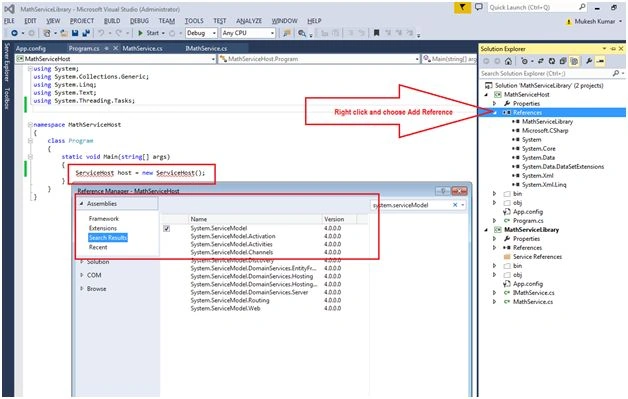
Task: Open the Server Explorer side tab
Action: (x=7, y=62)
